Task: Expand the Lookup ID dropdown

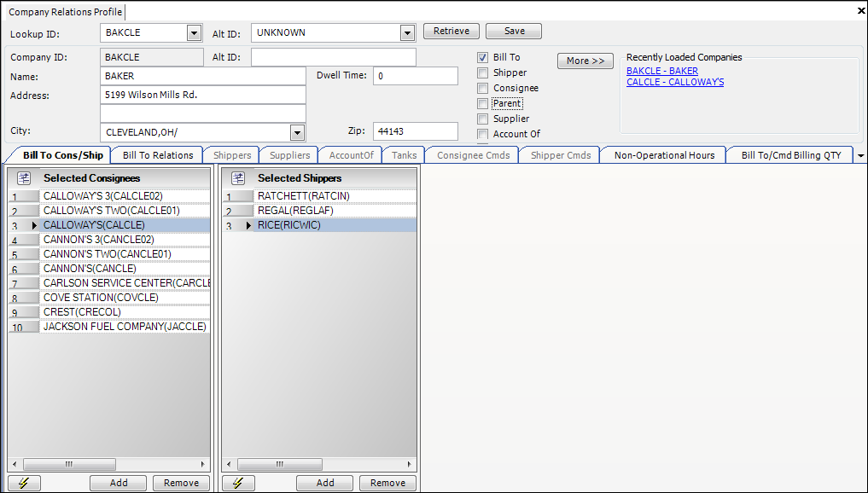Action: pyautogui.click(x=194, y=33)
